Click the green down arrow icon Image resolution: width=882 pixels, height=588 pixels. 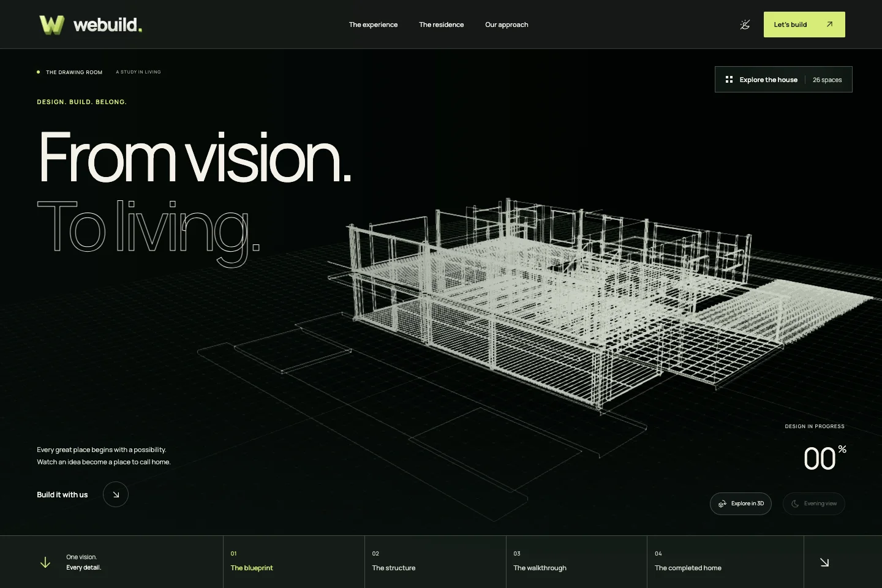coord(45,562)
